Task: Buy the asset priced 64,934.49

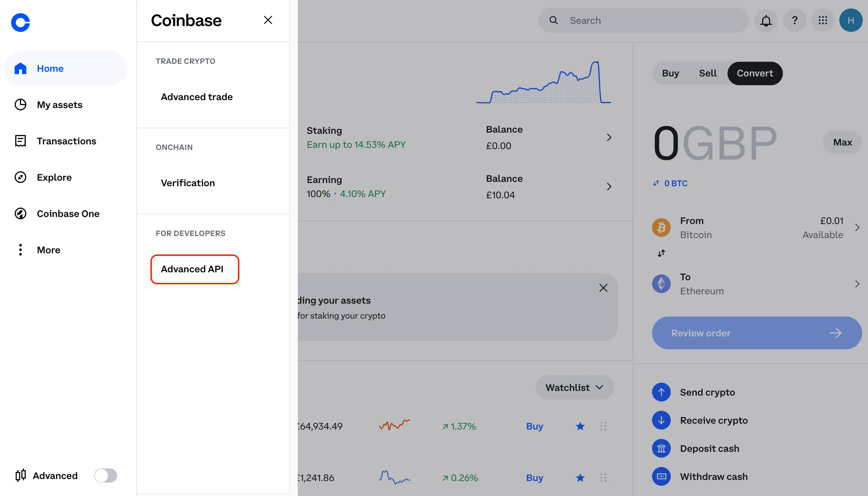Action: pyautogui.click(x=534, y=426)
